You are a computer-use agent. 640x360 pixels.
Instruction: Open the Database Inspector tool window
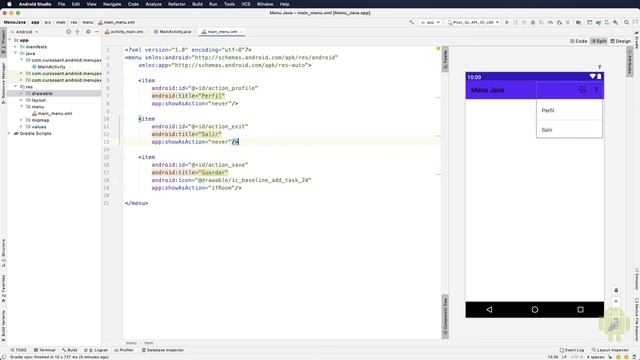click(163, 350)
